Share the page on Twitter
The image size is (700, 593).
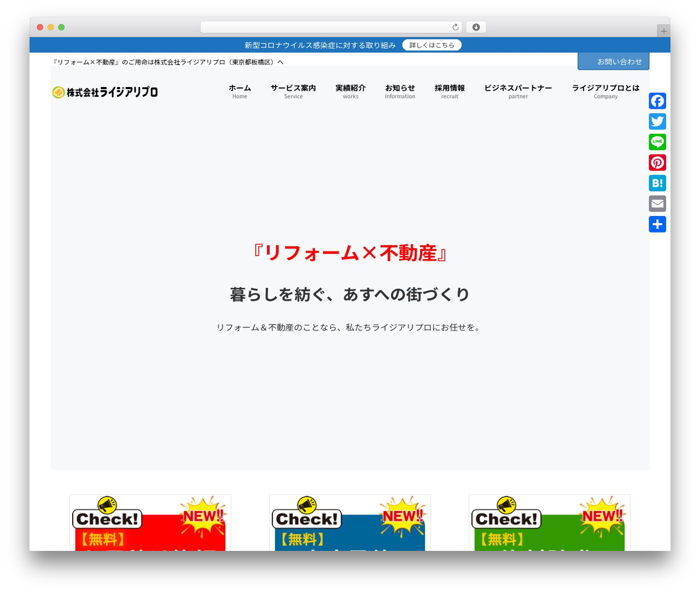point(657,121)
